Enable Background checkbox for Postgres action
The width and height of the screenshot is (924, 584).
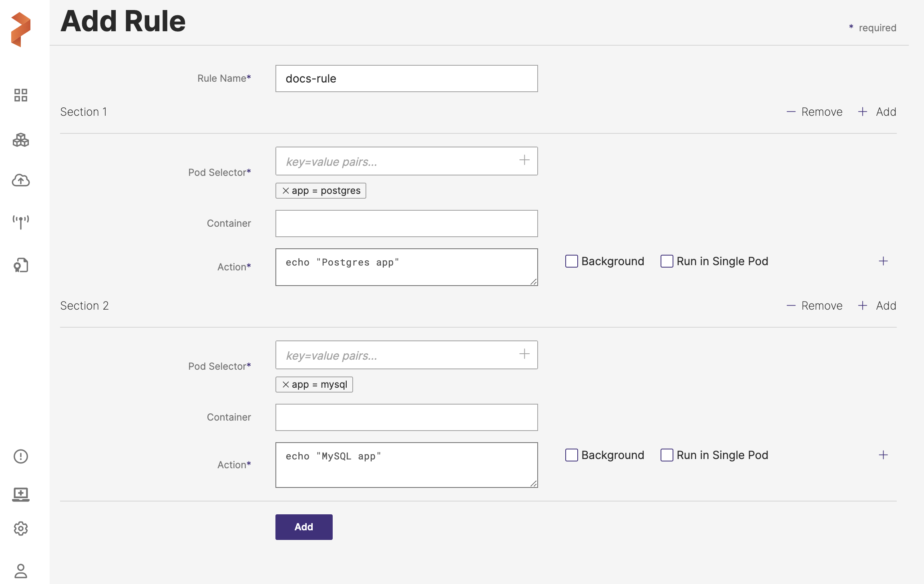tap(571, 261)
